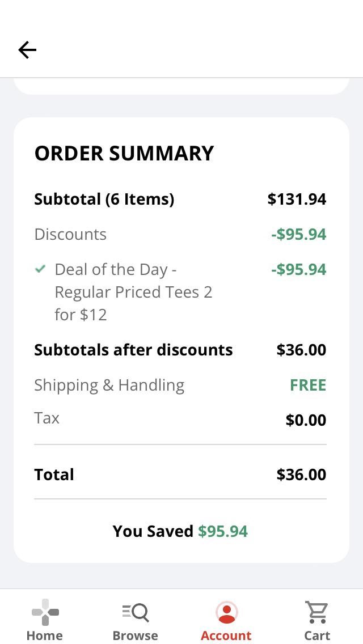
Task: Expand the Deal of the Day details
Action: click(x=133, y=291)
